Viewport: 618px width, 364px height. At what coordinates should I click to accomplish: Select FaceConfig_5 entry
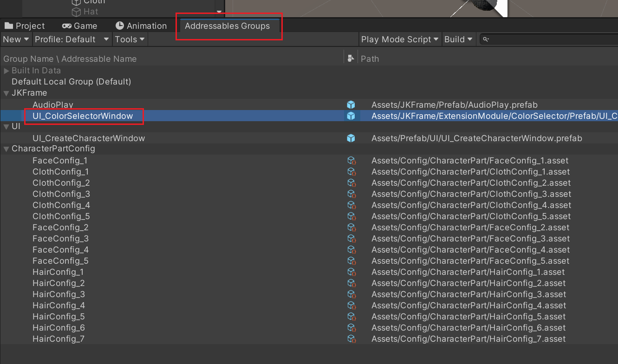tap(60, 261)
